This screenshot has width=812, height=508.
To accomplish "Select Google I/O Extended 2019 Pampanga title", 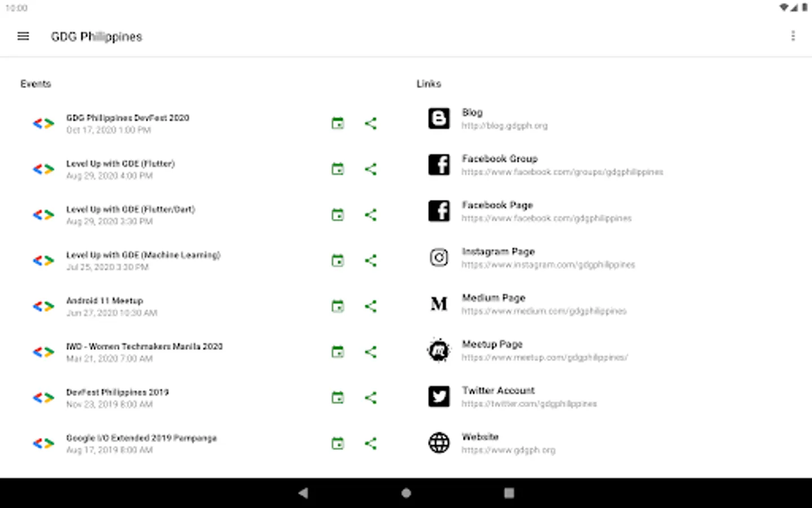I will pyautogui.click(x=142, y=437).
